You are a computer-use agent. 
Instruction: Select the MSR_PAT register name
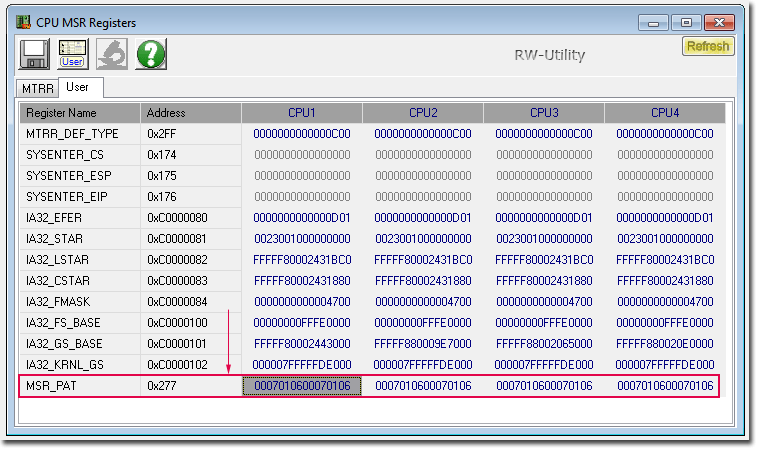pyautogui.click(x=51, y=386)
